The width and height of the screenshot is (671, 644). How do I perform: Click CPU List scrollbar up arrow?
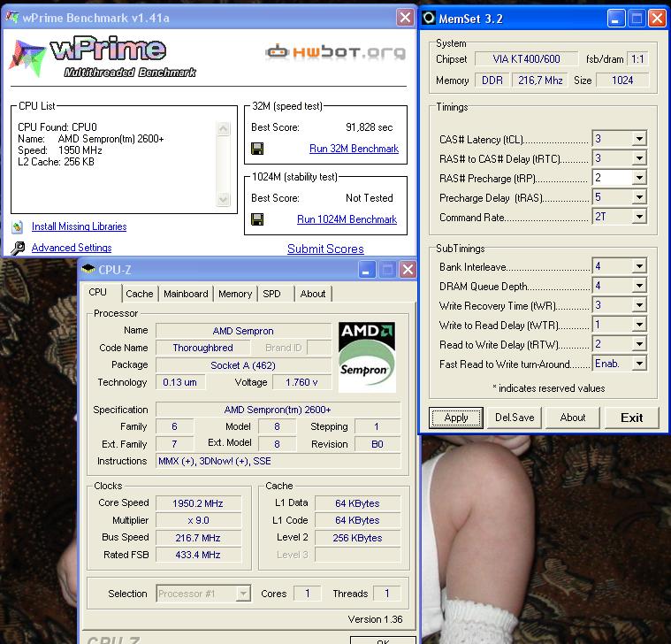click(x=224, y=128)
